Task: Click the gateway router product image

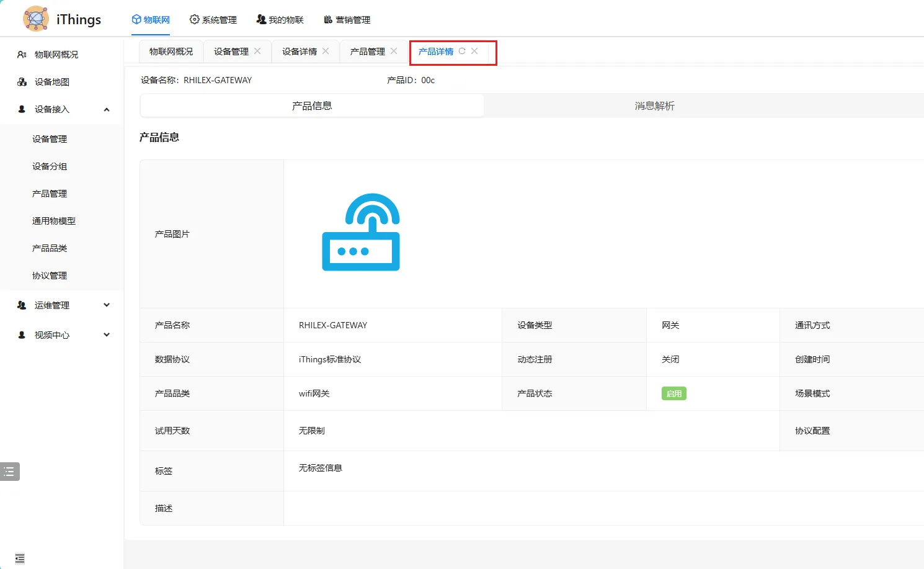Action: coord(360,233)
